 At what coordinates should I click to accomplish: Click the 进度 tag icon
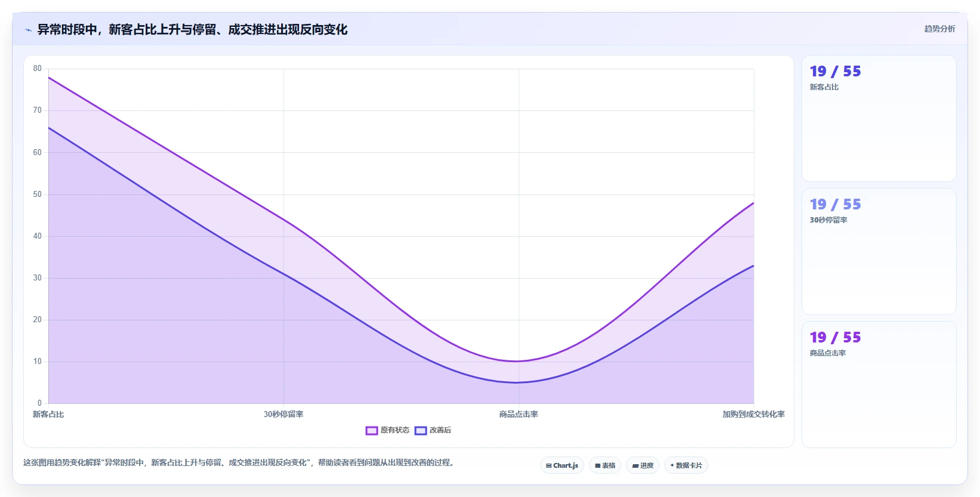[x=635, y=466]
